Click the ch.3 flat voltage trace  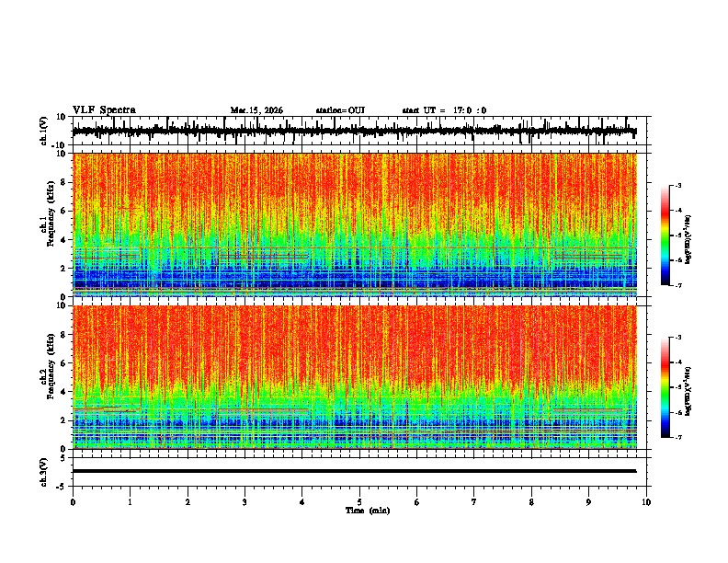coord(355,471)
